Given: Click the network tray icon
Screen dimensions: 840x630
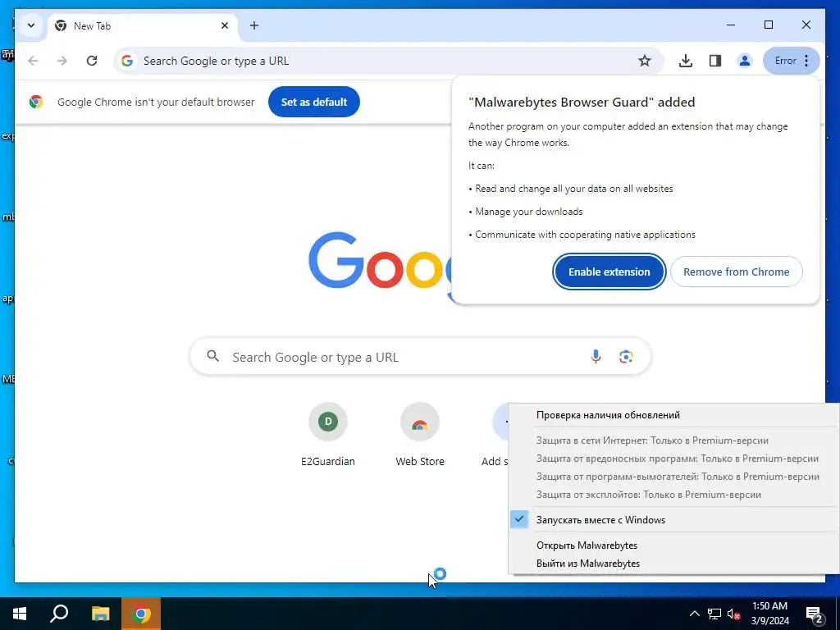Looking at the screenshot, I should [x=714, y=614].
